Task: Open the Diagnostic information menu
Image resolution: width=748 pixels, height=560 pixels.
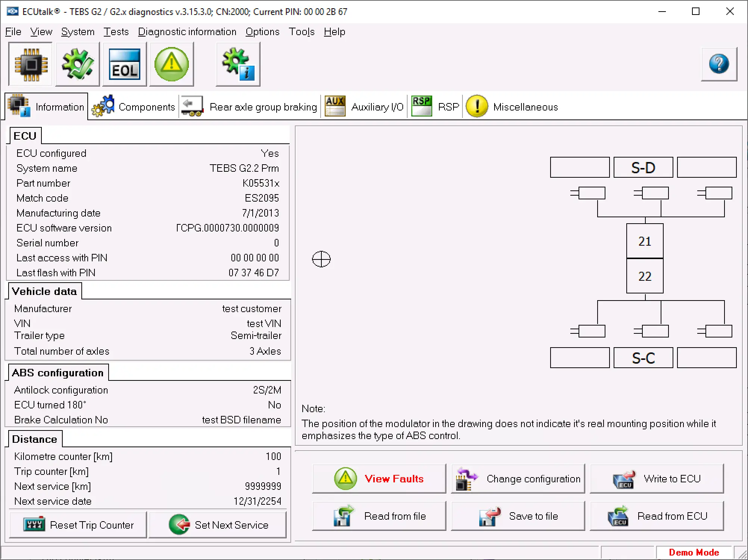Action: [187, 31]
